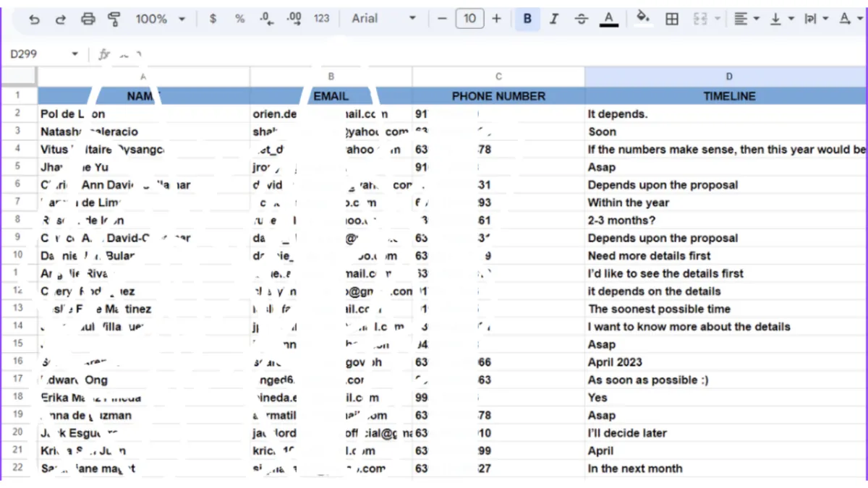Screen dimensions: 868x488
Task: Print the spreadsheet
Action: (x=88, y=19)
